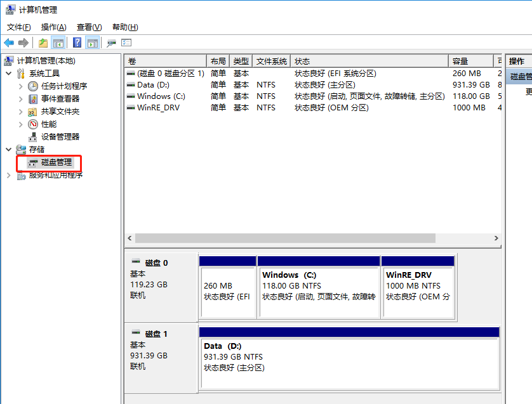Click the volume list right scroll arrow
The width and height of the screenshot is (532, 404).
(x=496, y=238)
